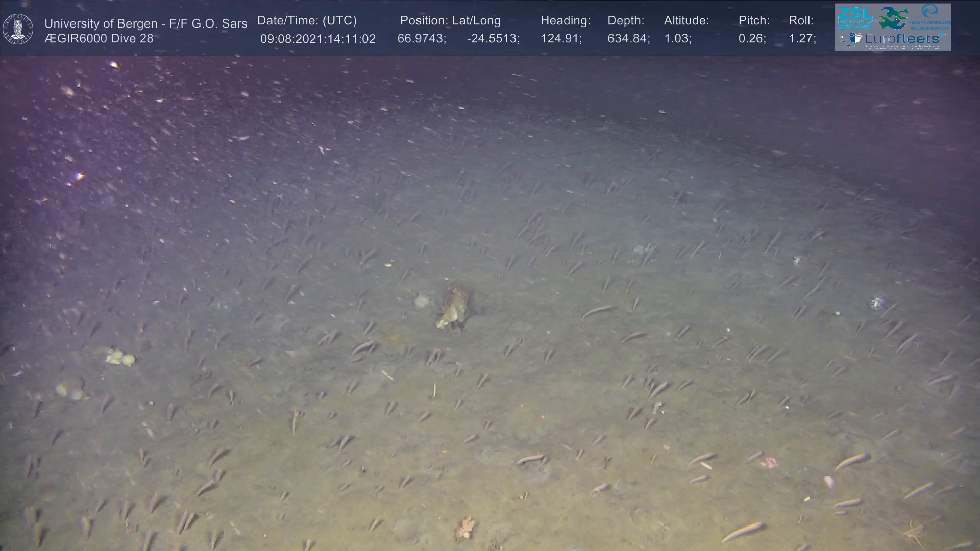Viewport: 980px width, 551px height.
Task: Click the yellow sponge cluster at left
Action: click(x=119, y=358)
